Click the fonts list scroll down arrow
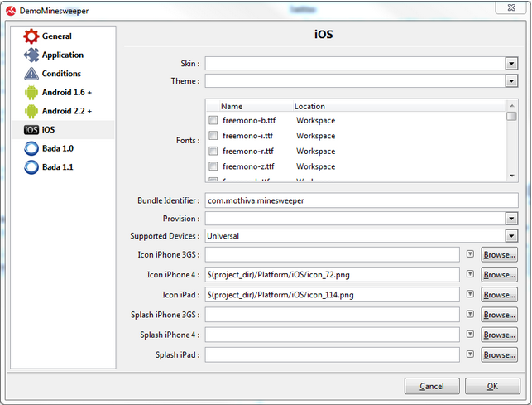This screenshot has width=532, height=405. pos(511,176)
